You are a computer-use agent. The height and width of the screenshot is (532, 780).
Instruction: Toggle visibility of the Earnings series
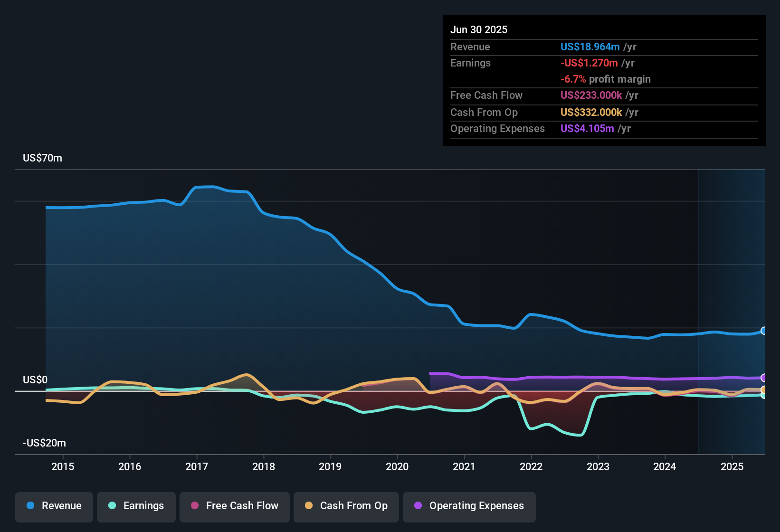click(x=136, y=506)
